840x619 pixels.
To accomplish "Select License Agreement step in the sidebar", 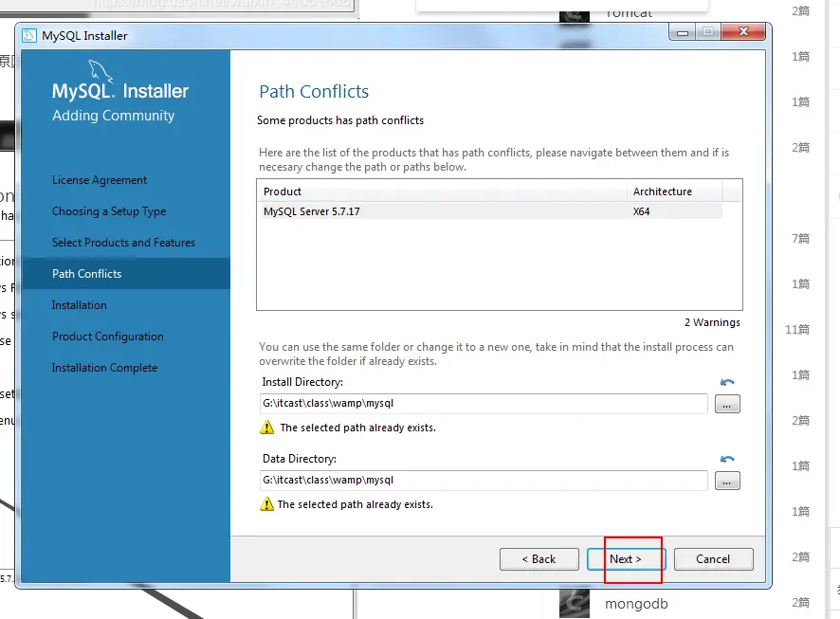I will pyautogui.click(x=100, y=180).
